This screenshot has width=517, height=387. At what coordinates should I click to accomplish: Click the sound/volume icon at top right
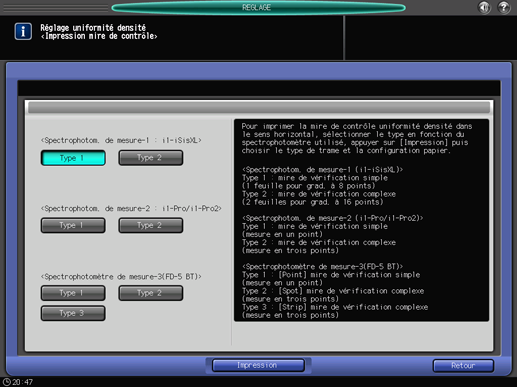click(x=484, y=7)
